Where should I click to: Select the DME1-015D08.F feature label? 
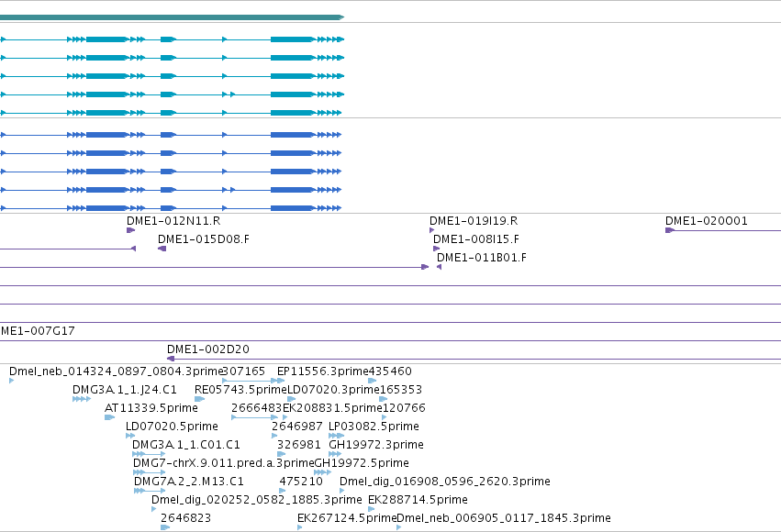(x=204, y=239)
